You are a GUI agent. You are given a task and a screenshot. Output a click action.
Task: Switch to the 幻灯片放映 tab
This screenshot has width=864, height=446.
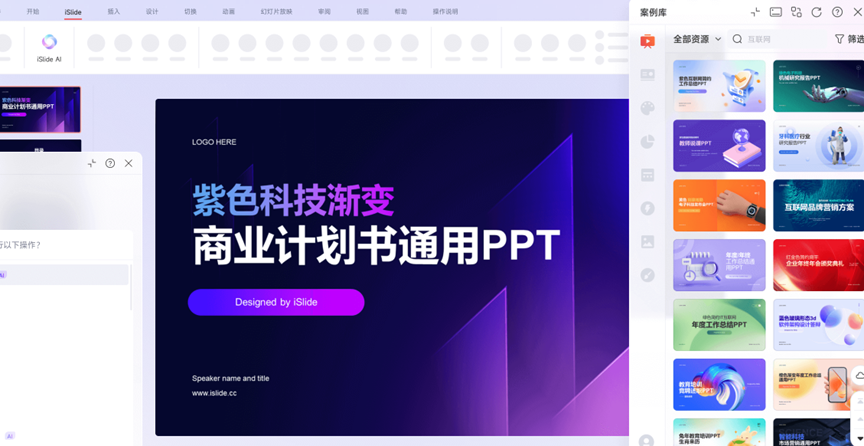pos(277,12)
